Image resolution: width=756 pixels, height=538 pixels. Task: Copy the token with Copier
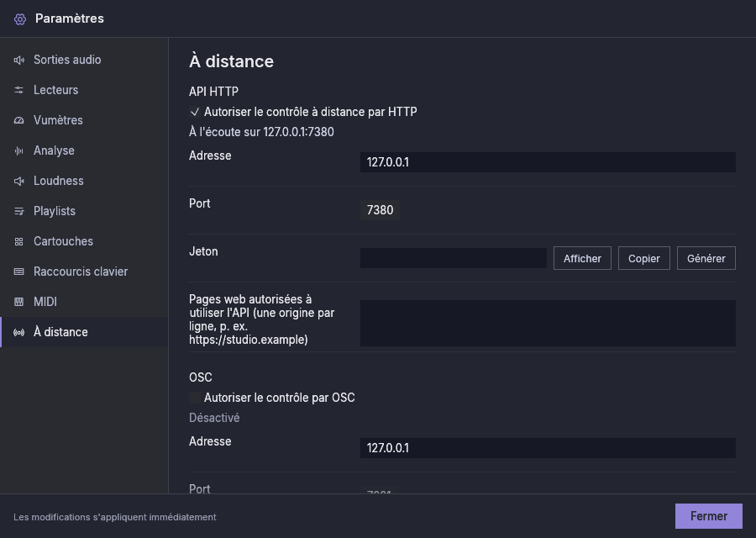coord(644,259)
